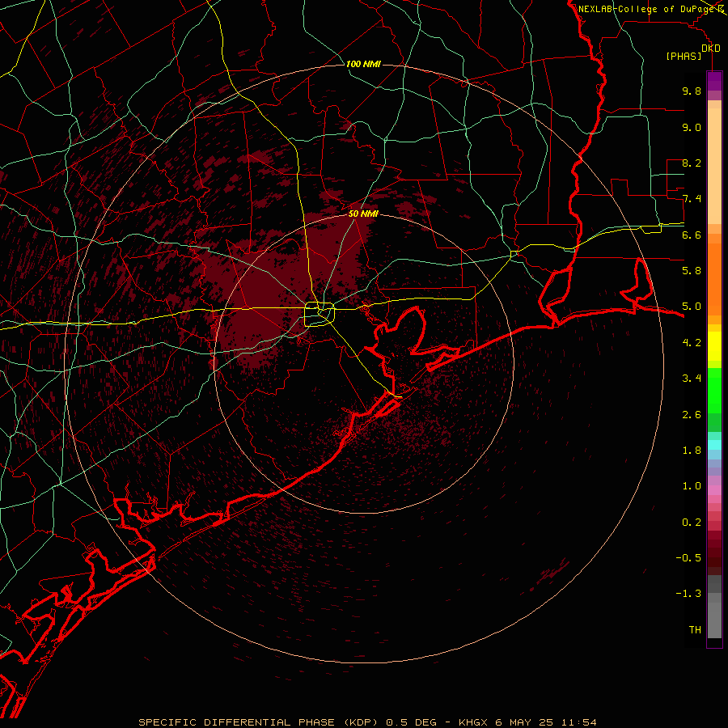
Task: Click the -1.3 scale value
Action: coord(688,594)
